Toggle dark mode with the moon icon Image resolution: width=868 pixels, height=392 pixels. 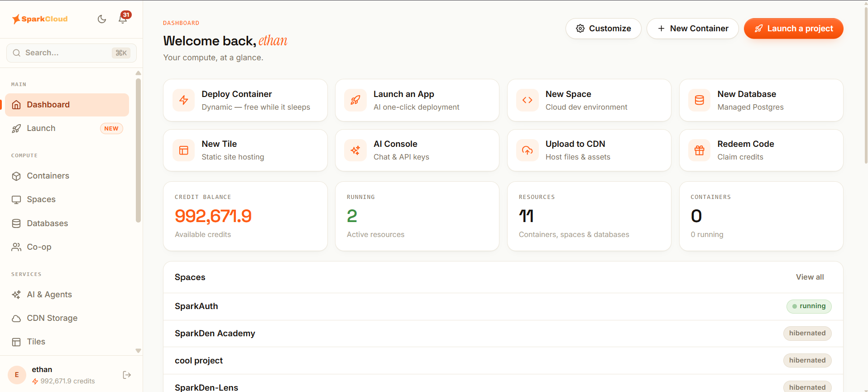click(102, 19)
